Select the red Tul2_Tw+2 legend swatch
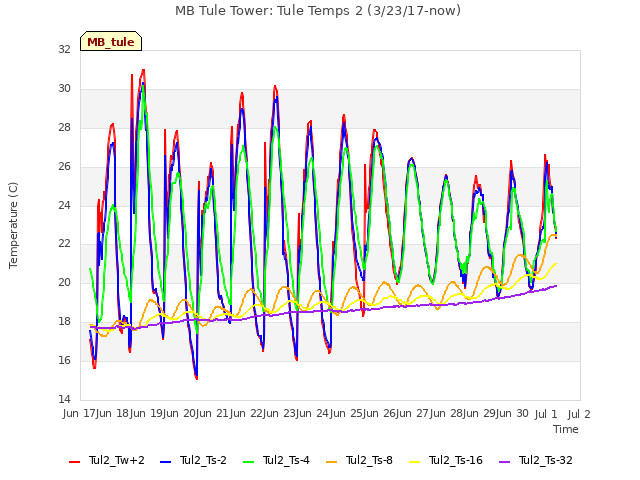 pyautogui.click(x=74, y=461)
